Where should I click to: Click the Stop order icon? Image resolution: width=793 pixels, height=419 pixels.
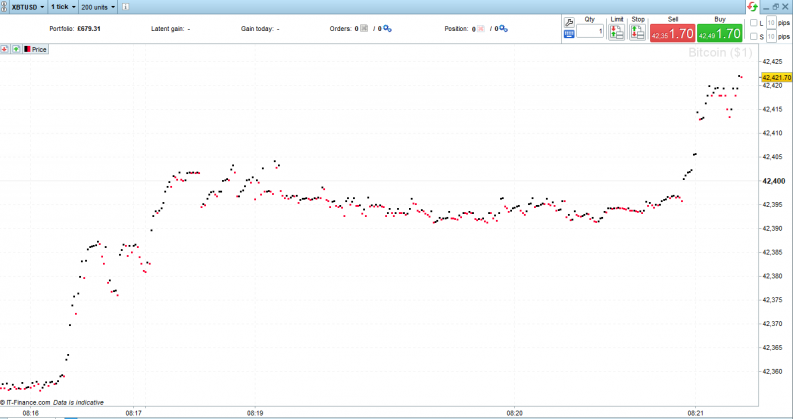pos(638,32)
